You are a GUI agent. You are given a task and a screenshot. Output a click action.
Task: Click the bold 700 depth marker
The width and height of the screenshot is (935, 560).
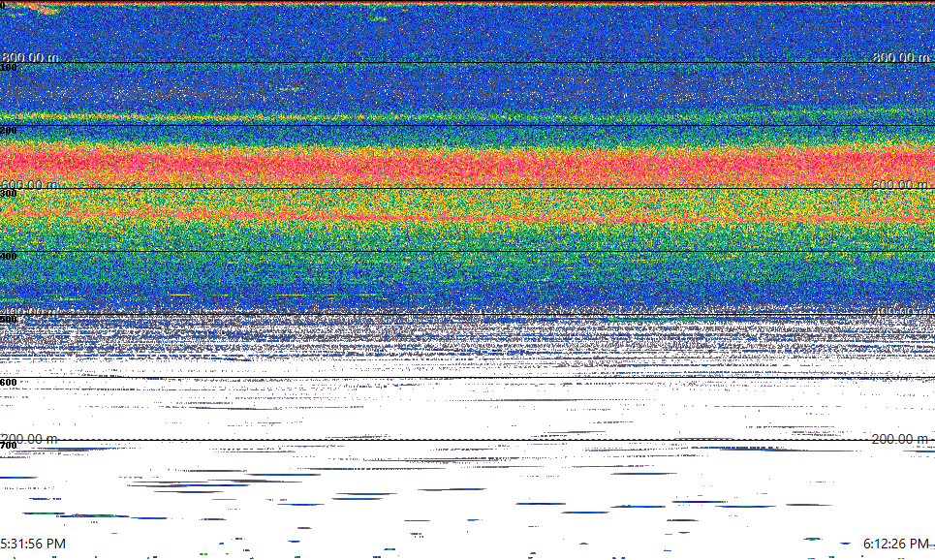pos(9,446)
